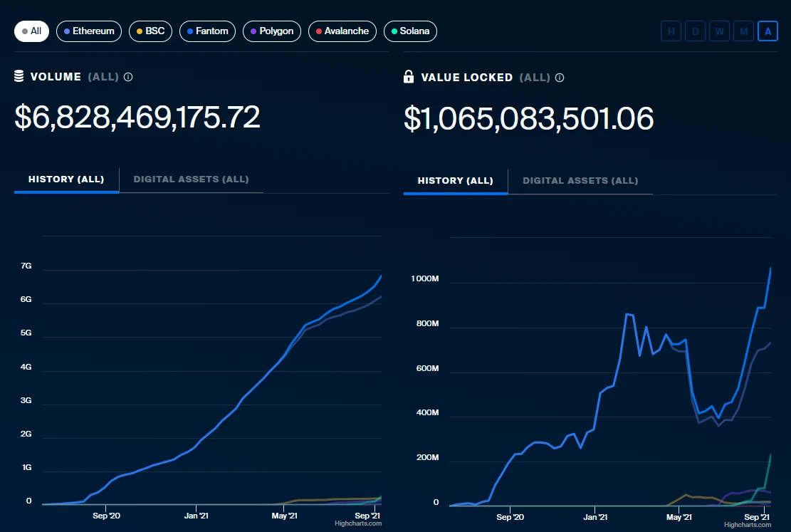Viewport: 791px width, 532px height.
Task: Switch time range to hourly (H)
Action: (671, 31)
